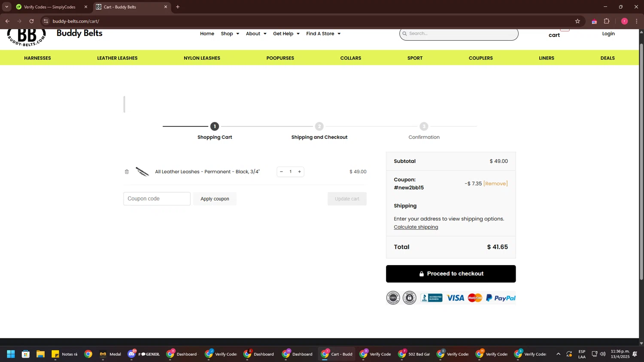Image resolution: width=644 pixels, height=362 pixels.
Task: Open the Calculate shipping link
Action: 416,227
